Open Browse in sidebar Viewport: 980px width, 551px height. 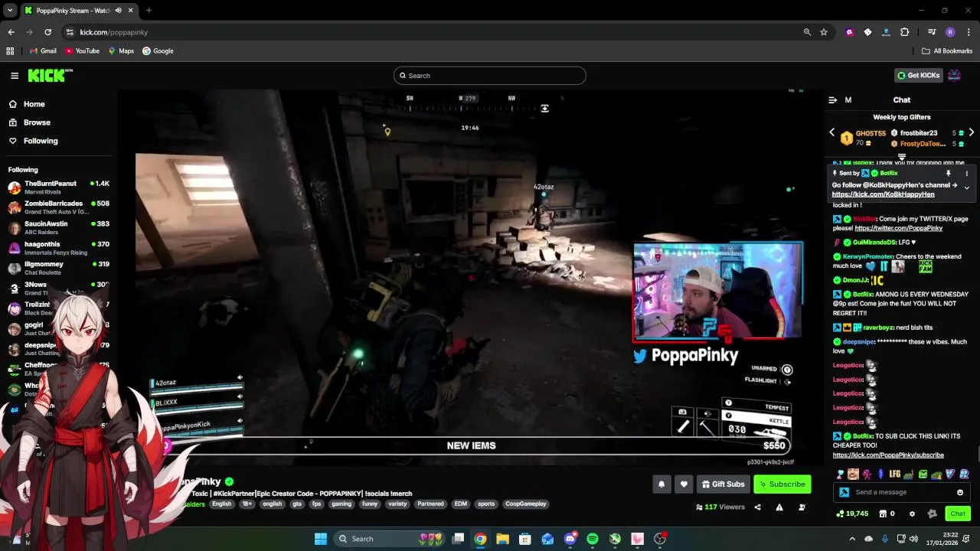[x=29, y=122]
